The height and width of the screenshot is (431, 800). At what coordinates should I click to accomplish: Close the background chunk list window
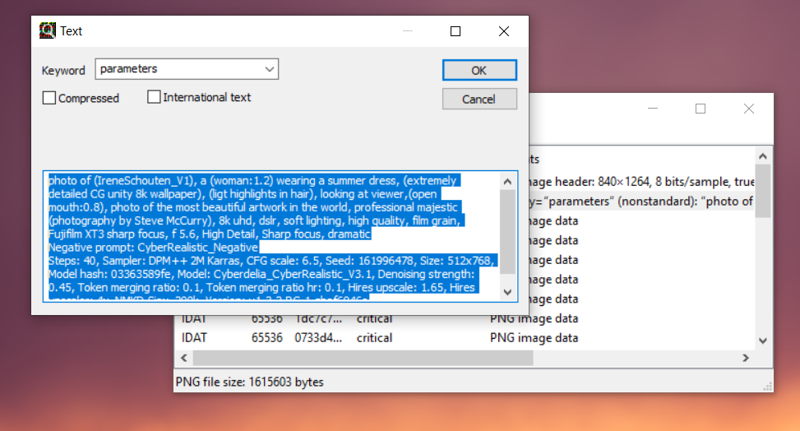748,109
